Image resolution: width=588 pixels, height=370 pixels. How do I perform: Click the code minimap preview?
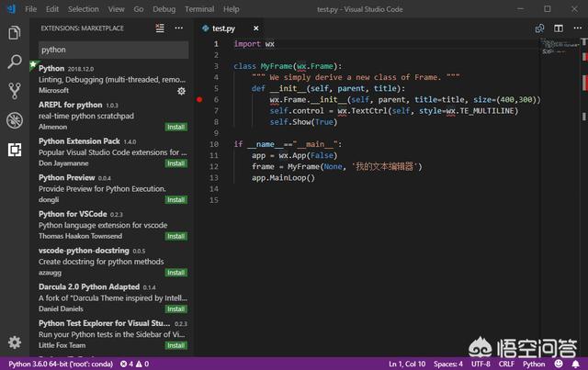(x=560, y=47)
